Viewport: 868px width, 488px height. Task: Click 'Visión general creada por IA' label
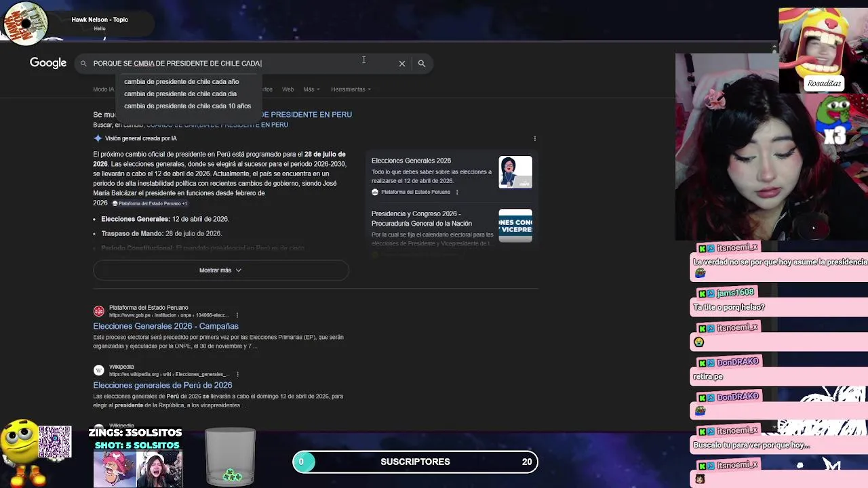pyautogui.click(x=140, y=138)
